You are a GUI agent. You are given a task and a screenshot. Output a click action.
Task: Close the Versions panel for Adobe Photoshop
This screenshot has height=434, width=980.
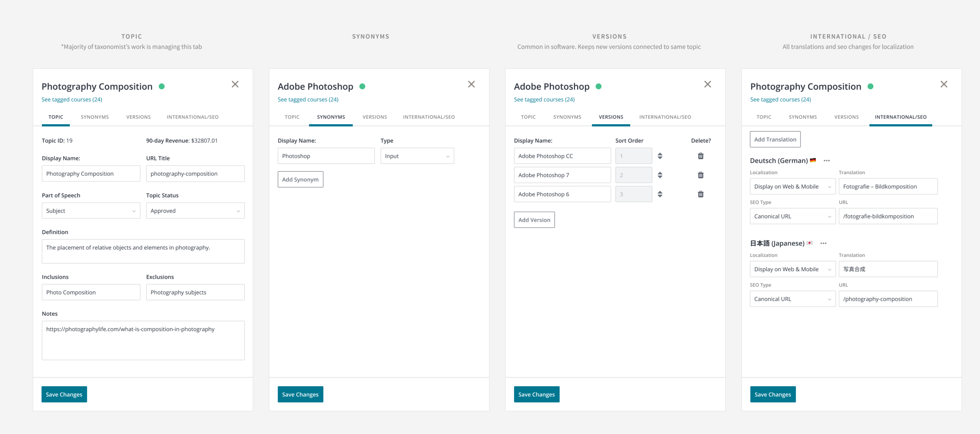coord(708,84)
